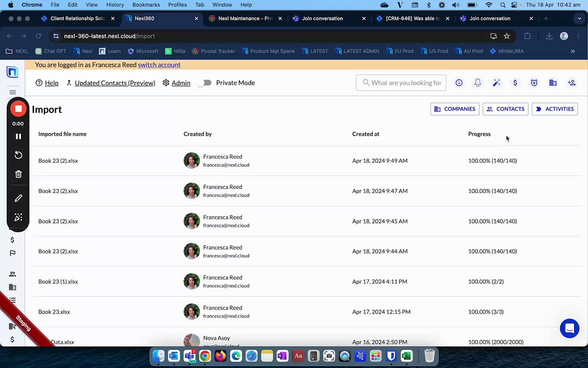Viewport: 588px width, 368px height.
Task: Open Chrome's tab search dropdown arrow
Action: pyautogui.click(x=579, y=18)
